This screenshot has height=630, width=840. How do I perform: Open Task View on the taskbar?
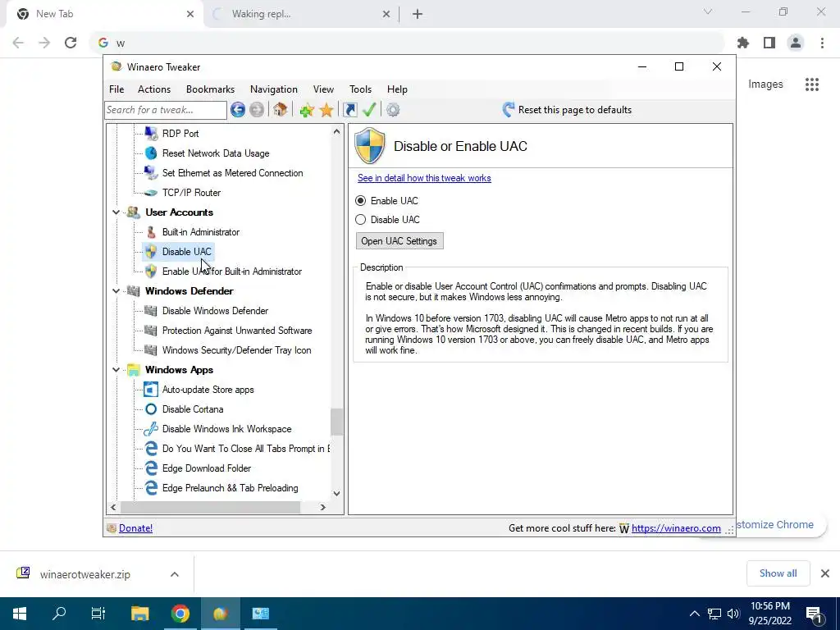tap(98, 614)
